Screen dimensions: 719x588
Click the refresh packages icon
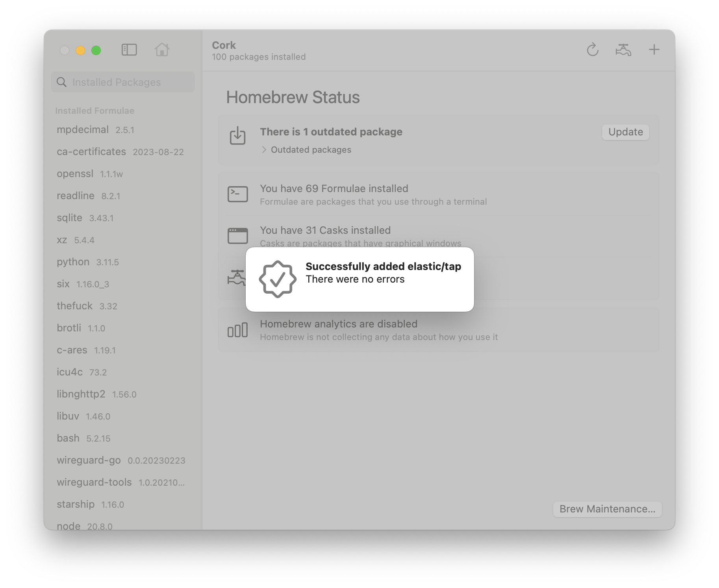592,50
